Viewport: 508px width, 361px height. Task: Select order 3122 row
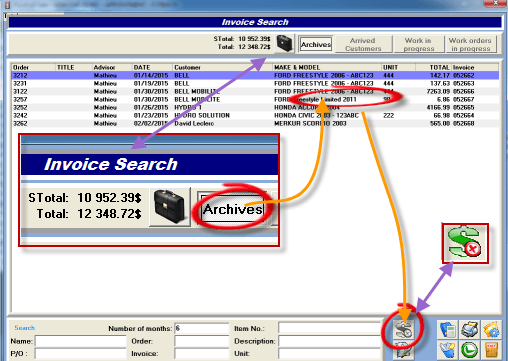click(x=255, y=91)
